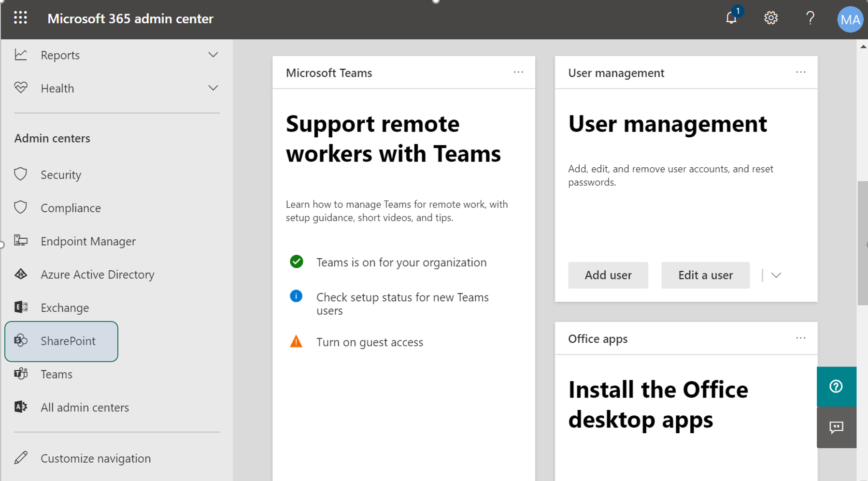
Task: Click the Add user button
Action: pos(608,275)
